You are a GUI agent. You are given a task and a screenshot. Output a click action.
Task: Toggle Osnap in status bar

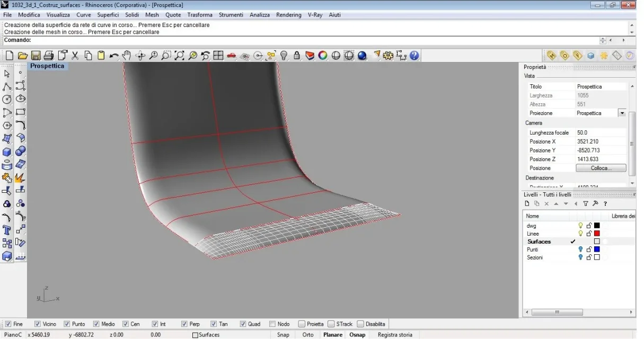[357, 335]
